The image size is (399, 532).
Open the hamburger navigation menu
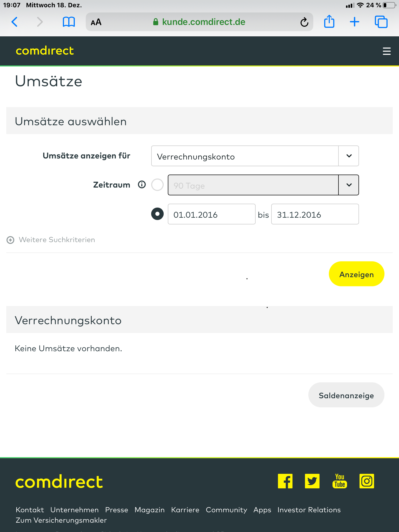[387, 51]
